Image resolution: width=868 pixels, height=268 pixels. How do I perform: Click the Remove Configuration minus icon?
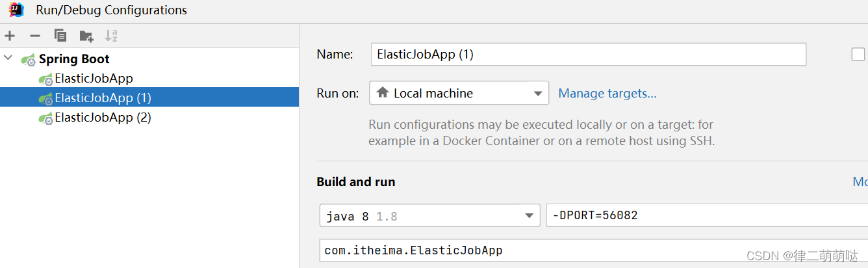[x=35, y=36]
